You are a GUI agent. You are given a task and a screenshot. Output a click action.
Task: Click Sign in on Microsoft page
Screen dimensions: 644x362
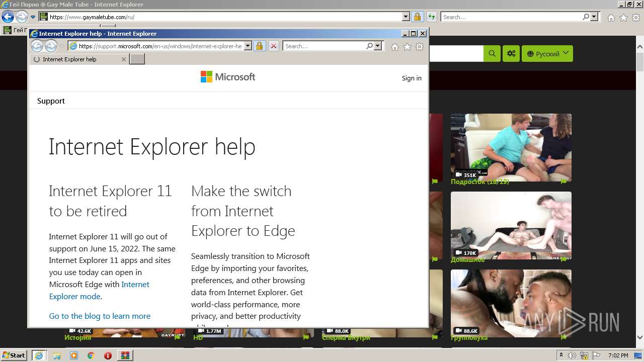pyautogui.click(x=412, y=78)
